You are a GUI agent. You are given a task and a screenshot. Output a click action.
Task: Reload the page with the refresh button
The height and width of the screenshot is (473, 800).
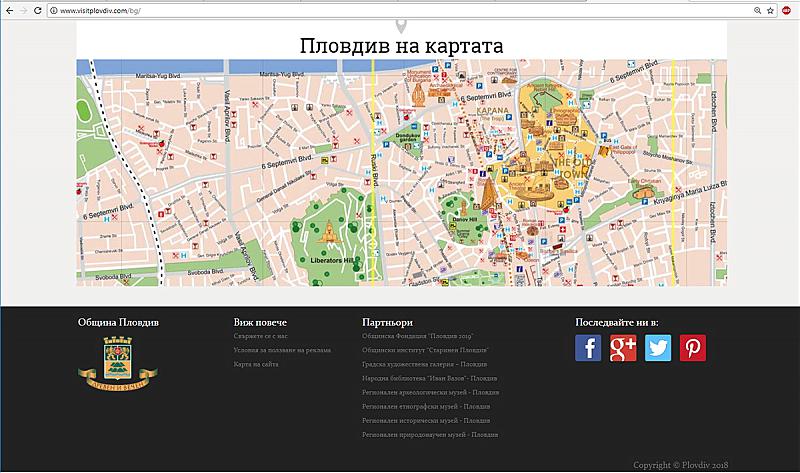click(37, 10)
